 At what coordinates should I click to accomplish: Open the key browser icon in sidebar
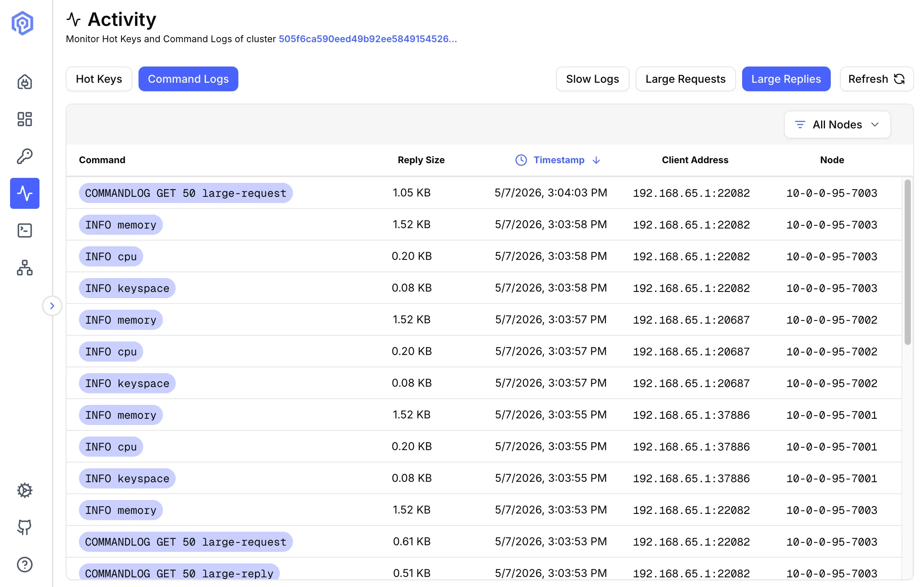coord(25,156)
